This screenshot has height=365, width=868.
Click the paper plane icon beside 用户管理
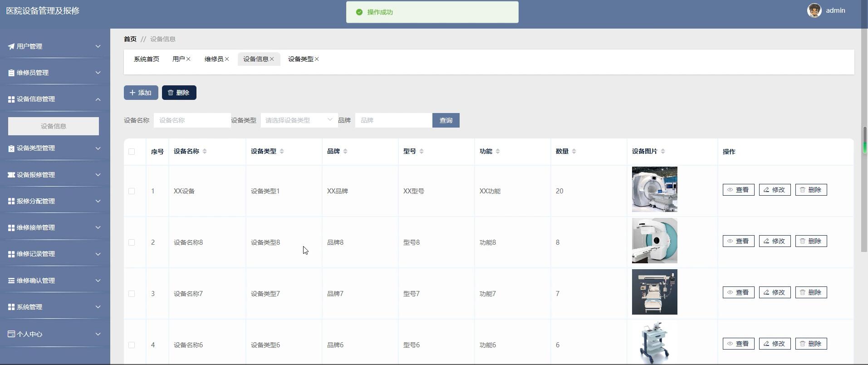pyautogui.click(x=11, y=46)
